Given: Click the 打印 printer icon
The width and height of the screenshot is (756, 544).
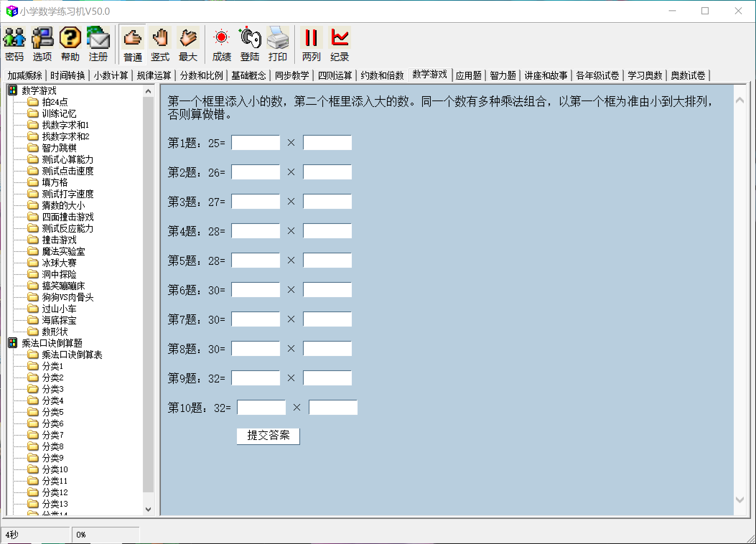Looking at the screenshot, I should coord(278,44).
